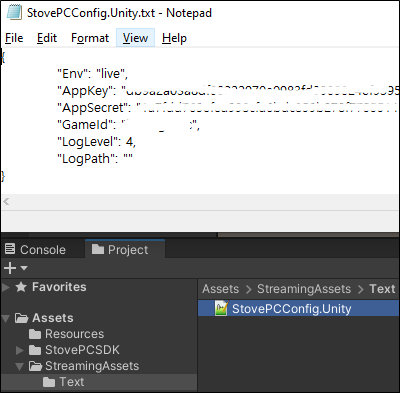Click the Resources folder icon
Screen dimensions: 400x393
(35, 334)
